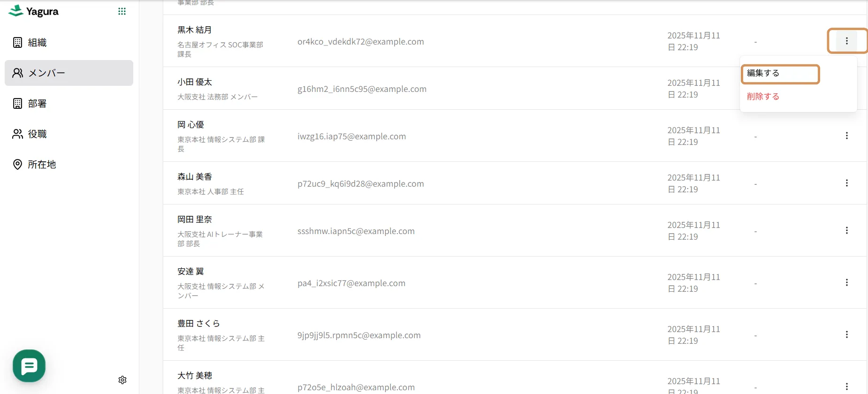Screen dimensions: 868x394
Task: Open the 役職 section
Action: pyautogui.click(x=69, y=134)
